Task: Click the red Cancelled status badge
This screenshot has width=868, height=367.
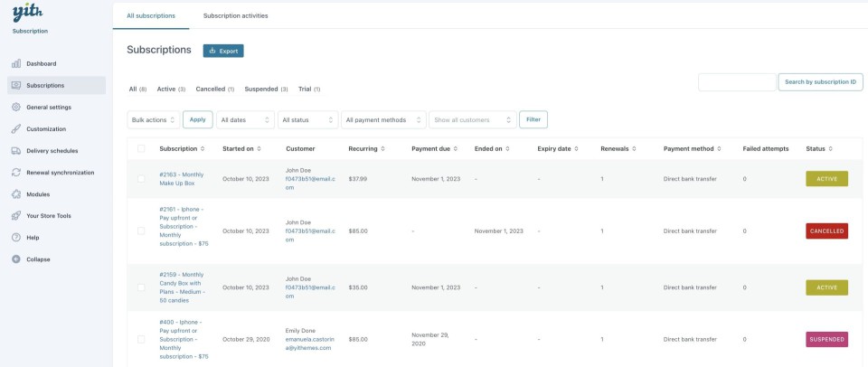Action: 826,231
